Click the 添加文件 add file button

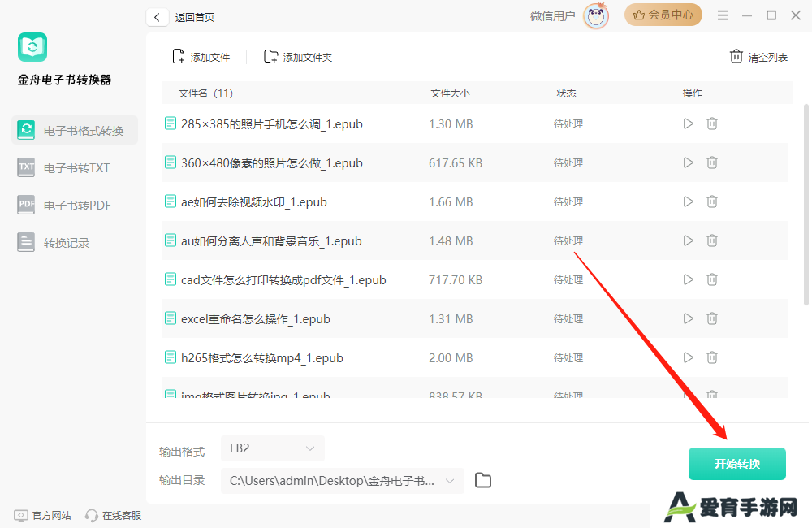(x=201, y=57)
